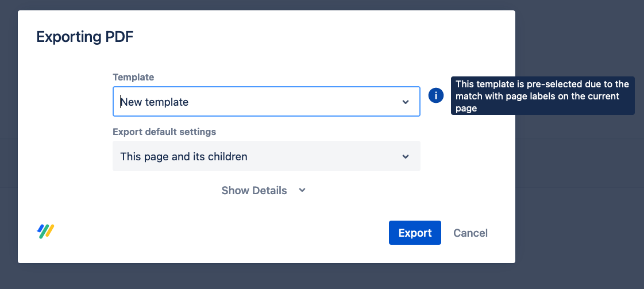Click the Export default settings label

click(x=164, y=132)
